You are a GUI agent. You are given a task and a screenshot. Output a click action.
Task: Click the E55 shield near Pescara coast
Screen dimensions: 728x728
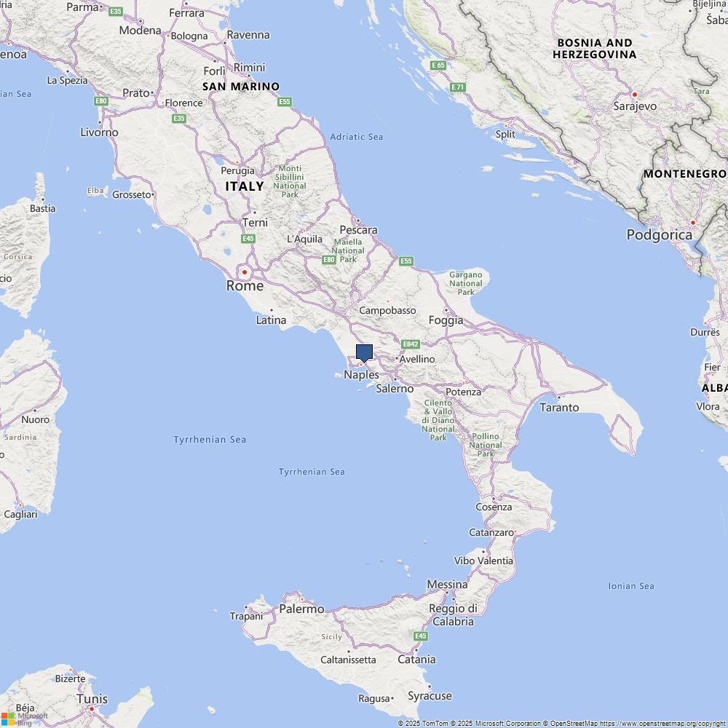pyautogui.click(x=405, y=261)
